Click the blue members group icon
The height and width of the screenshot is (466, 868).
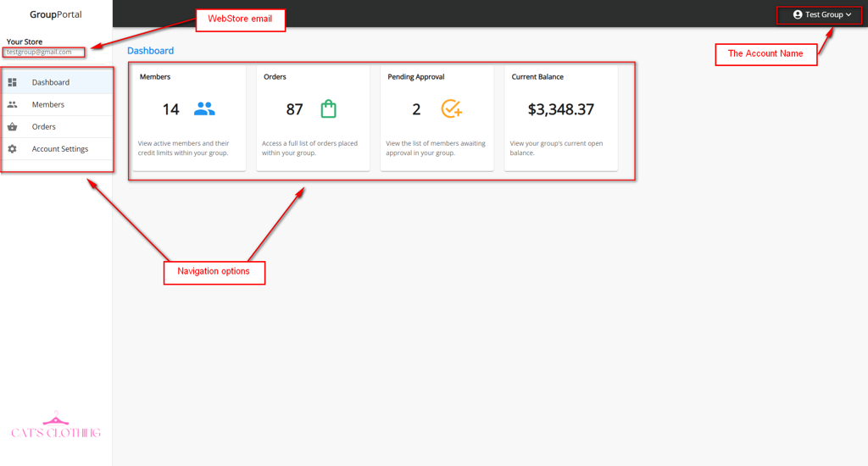pos(204,109)
